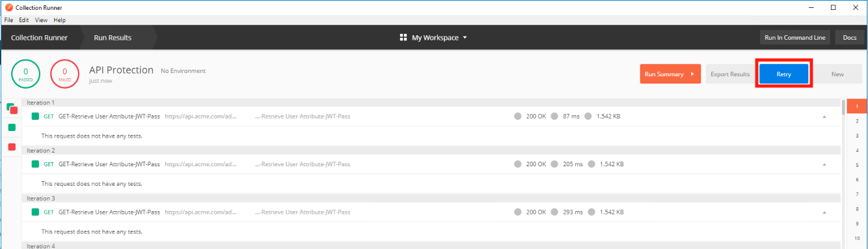The width and height of the screenshot is (868, 249).
Task: Click the Iteration 2 header row
Action: pos(431,151)
